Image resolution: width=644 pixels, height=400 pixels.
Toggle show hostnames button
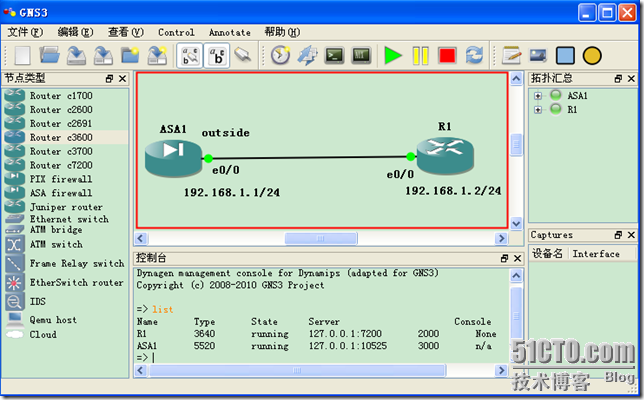(216, 55)
